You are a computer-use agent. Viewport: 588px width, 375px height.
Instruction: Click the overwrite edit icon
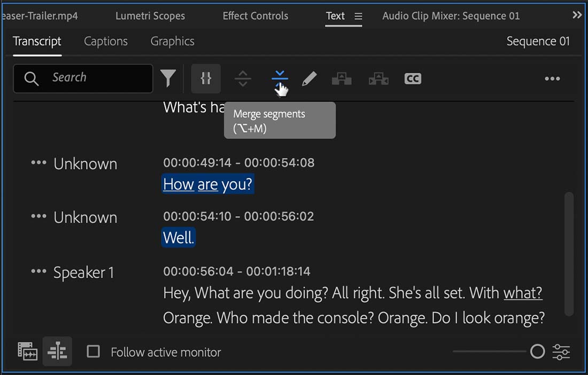[x=378, y=79]
